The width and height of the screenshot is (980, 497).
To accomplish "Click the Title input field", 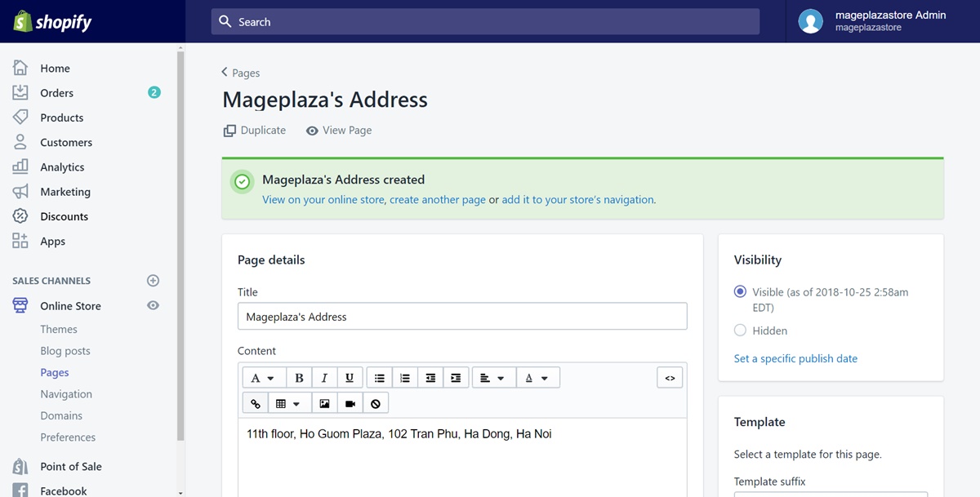I will click(462, 317).
